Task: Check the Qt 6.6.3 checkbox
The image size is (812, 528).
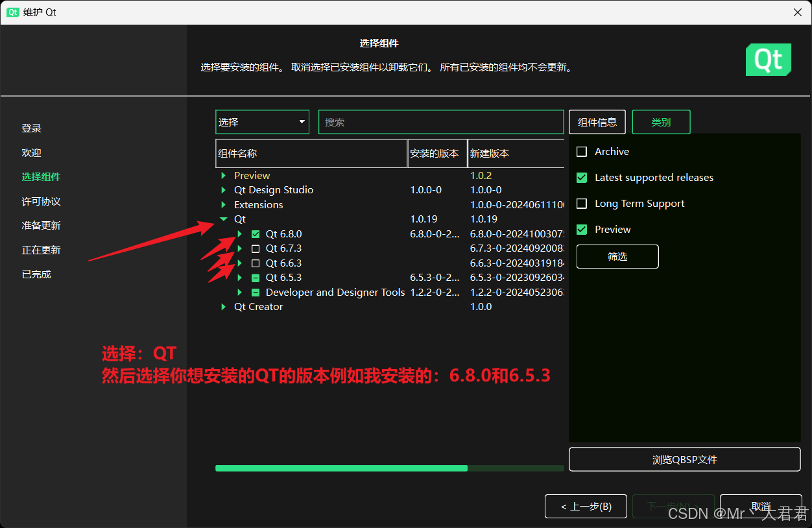Action: click(x=256, y=263)
